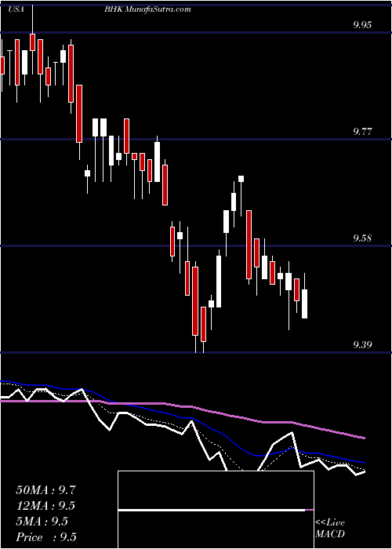Click the 50MA : 9.7 value
This screenshot has height=549, width=392.
[45, 490]
